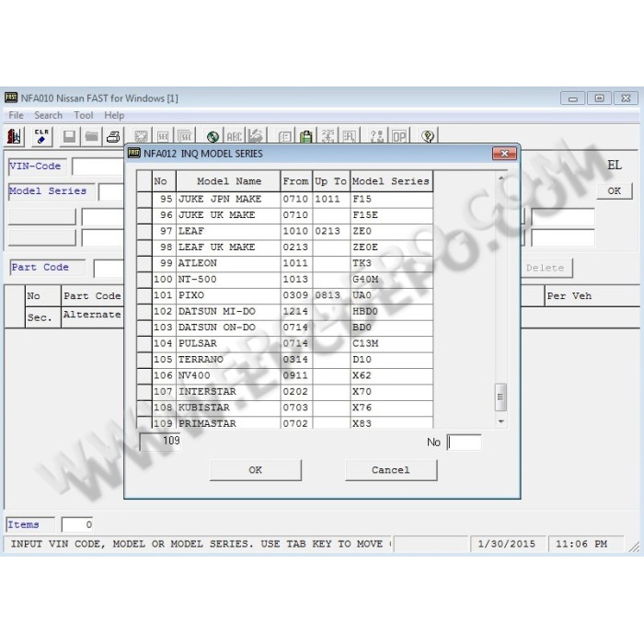Click the CLR eraser clear icon
This screenshot has width=644, height=644.
click(x=41, y=136)
